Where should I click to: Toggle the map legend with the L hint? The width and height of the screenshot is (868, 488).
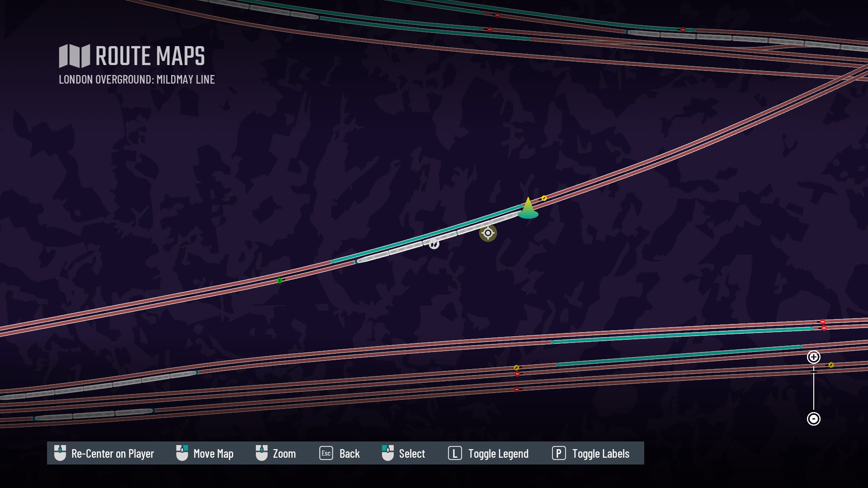click(488, 453)
